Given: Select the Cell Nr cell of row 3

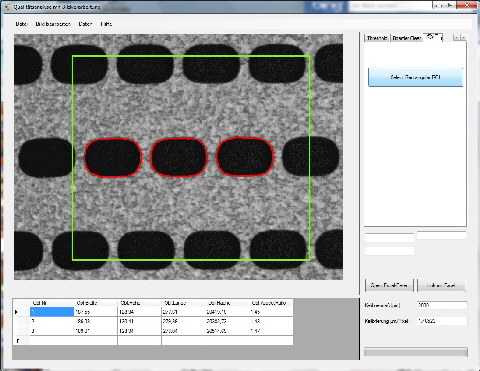Looking at the screenshot, I should (x=52, y=331).
